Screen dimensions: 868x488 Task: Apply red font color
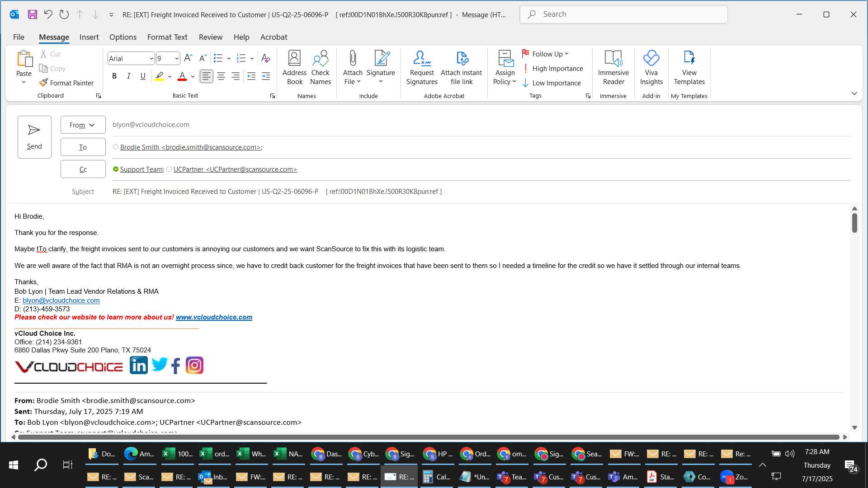tap(182, 76)
